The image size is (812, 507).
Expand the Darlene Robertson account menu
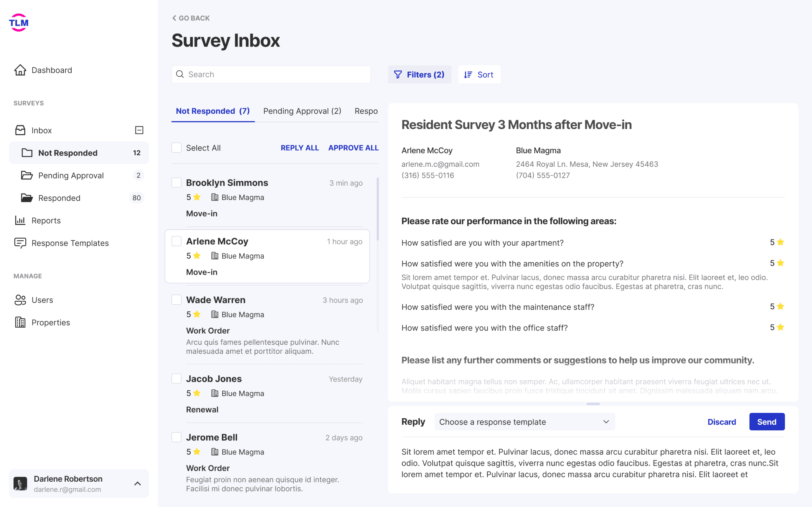pos(138,484)
